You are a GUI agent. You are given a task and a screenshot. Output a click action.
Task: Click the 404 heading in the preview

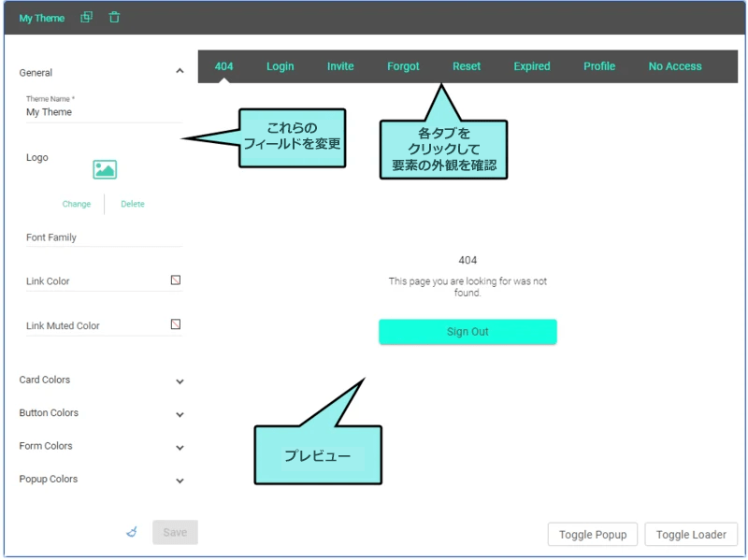[x=467, y=260]
